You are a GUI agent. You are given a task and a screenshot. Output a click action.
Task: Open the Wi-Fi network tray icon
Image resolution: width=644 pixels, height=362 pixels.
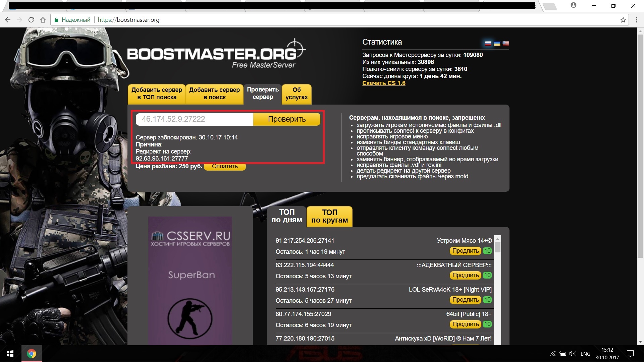[x=553, y=354]
